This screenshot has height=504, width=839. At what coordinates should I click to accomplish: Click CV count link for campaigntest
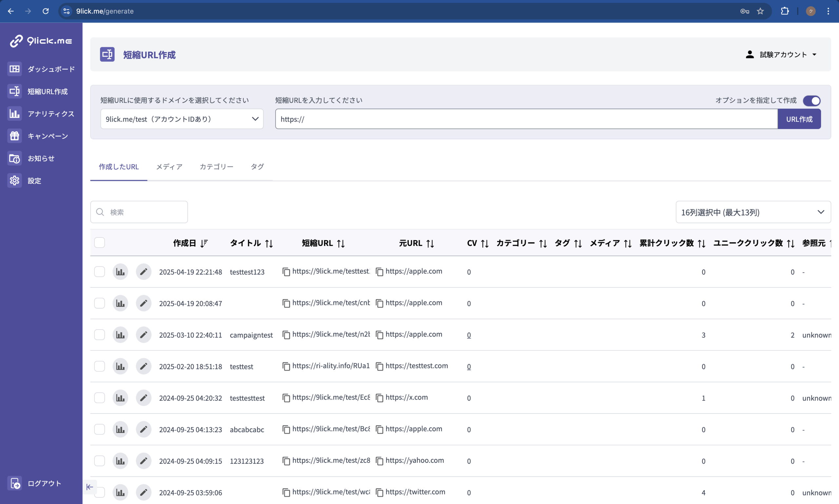pyautogui.click(x=469, y=335)
